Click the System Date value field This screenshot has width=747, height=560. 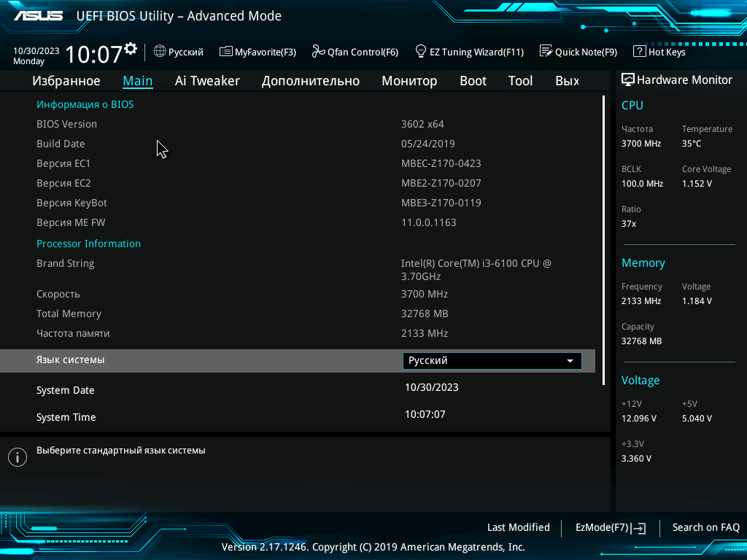[432, 388]
